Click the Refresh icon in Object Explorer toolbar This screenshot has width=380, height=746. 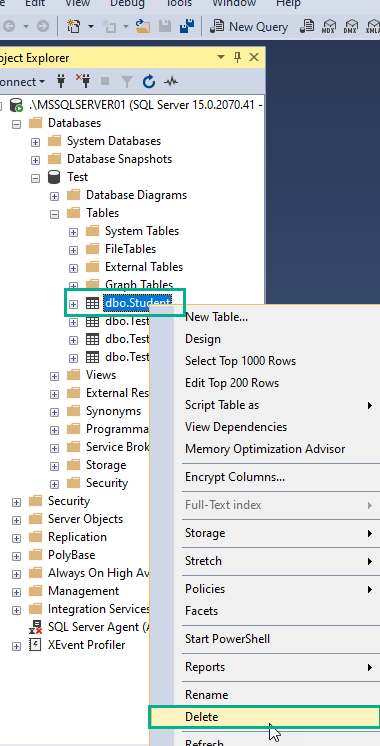[149, 82]
